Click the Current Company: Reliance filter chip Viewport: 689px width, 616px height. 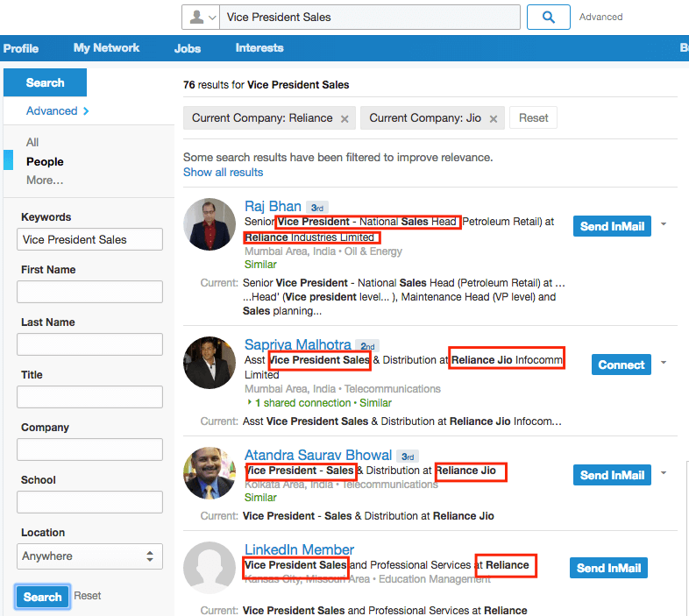pyautogui.click(x=269, y=117)
